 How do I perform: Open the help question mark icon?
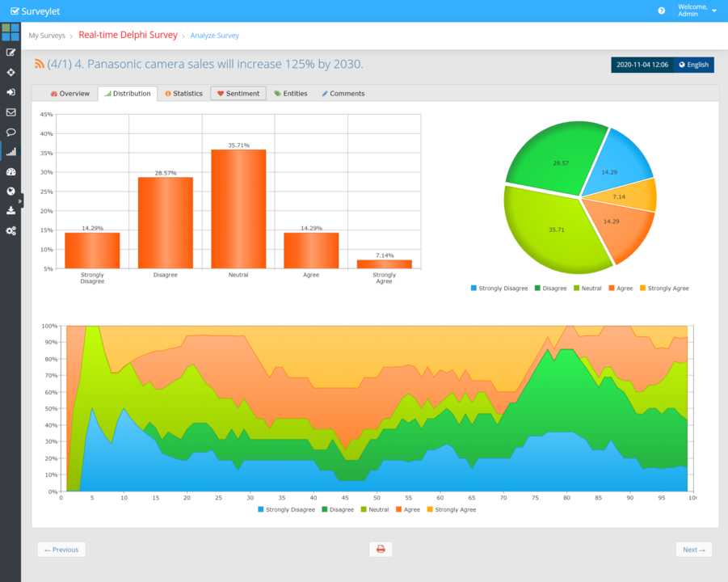tap(662, 11)
